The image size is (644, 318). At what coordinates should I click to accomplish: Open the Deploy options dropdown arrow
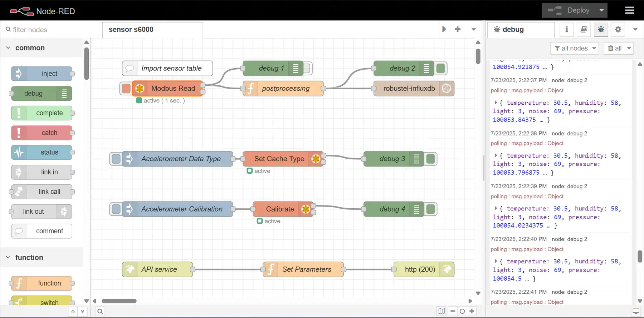click(x=601, y=10)
